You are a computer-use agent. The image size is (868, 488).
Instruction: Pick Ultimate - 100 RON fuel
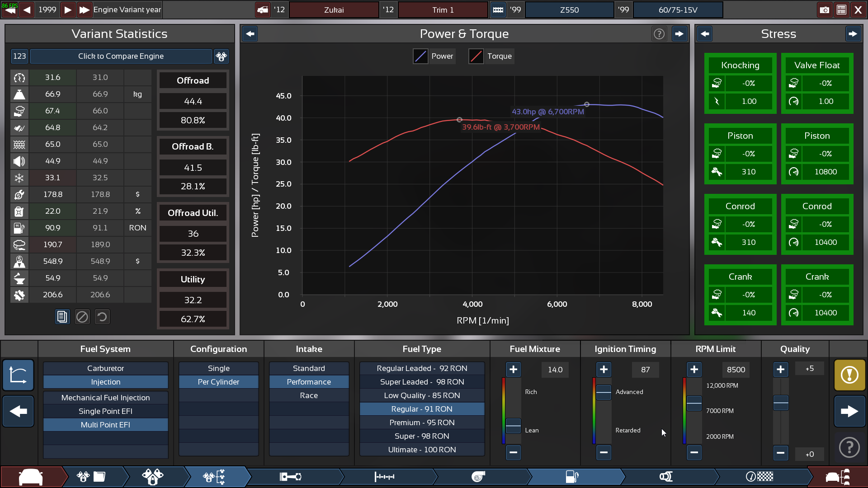pos(422,450)
